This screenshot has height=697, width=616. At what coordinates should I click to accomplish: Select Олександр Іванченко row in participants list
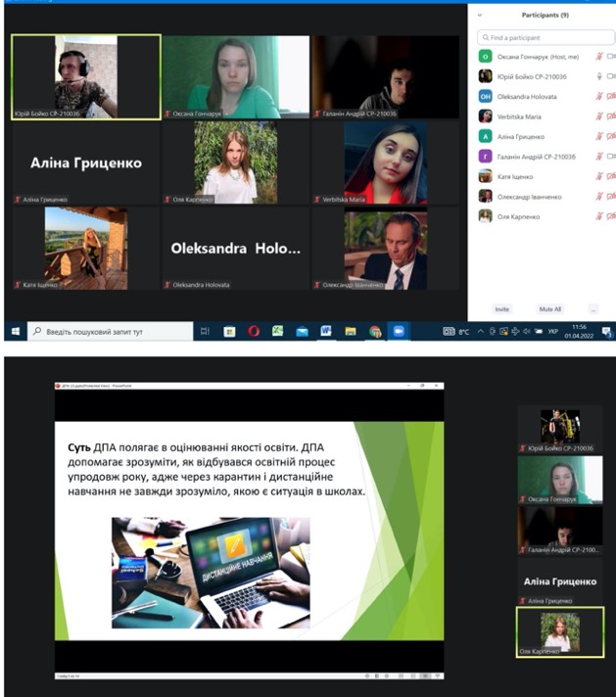coord(546,197)
